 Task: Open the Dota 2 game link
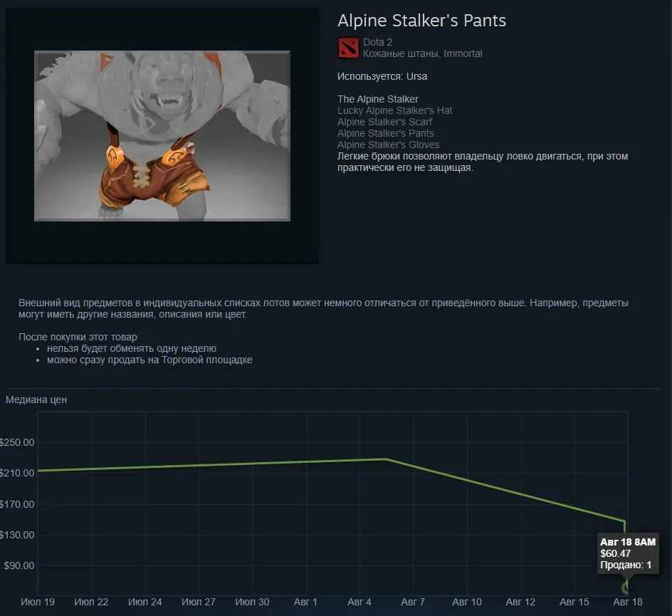click(x=377, y=42)
